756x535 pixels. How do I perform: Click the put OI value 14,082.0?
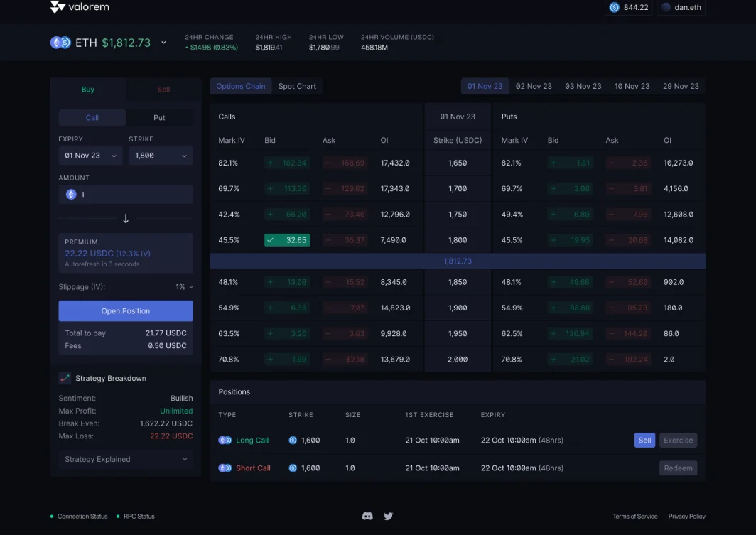point(679,240)
